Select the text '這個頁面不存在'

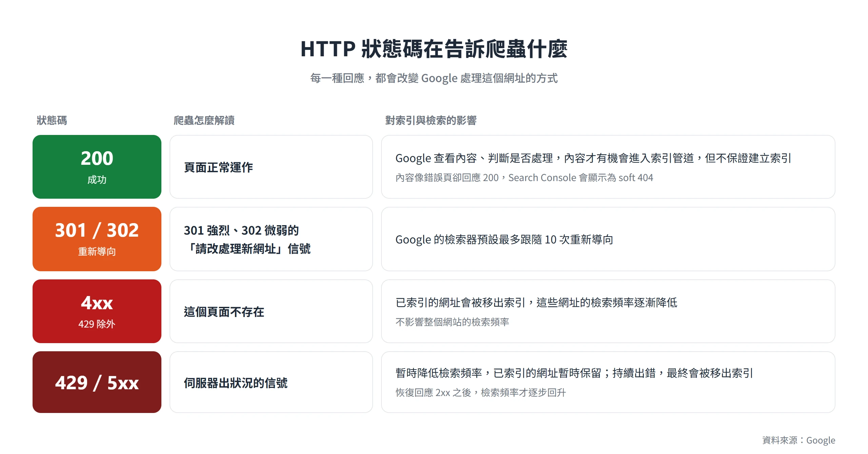[224, 312]
